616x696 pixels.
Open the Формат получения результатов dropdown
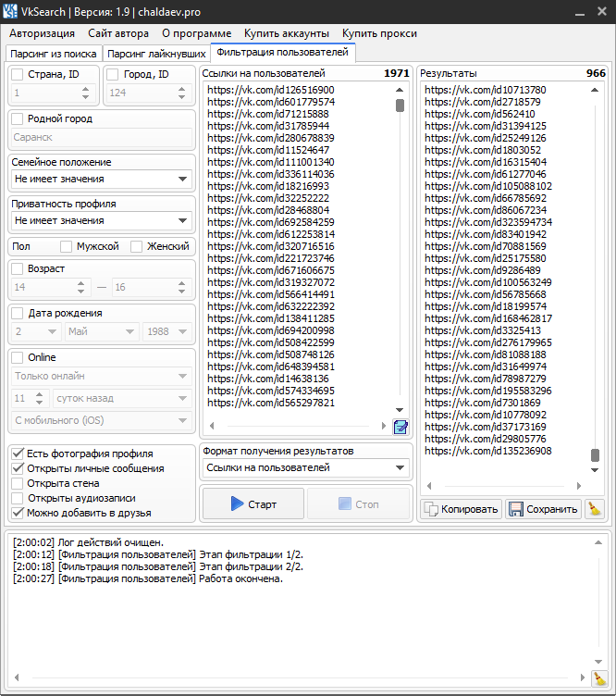[306, 468]
